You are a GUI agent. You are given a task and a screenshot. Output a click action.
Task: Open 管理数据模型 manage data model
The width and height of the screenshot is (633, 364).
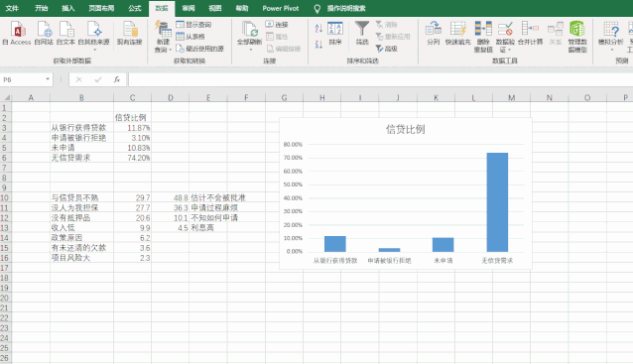(x=577, y=37)
